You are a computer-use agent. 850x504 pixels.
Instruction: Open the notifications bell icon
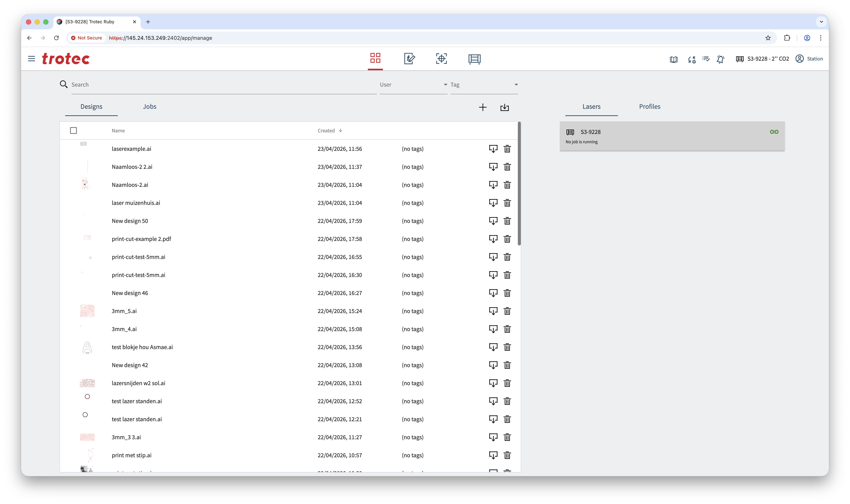(x=720, y=59)
